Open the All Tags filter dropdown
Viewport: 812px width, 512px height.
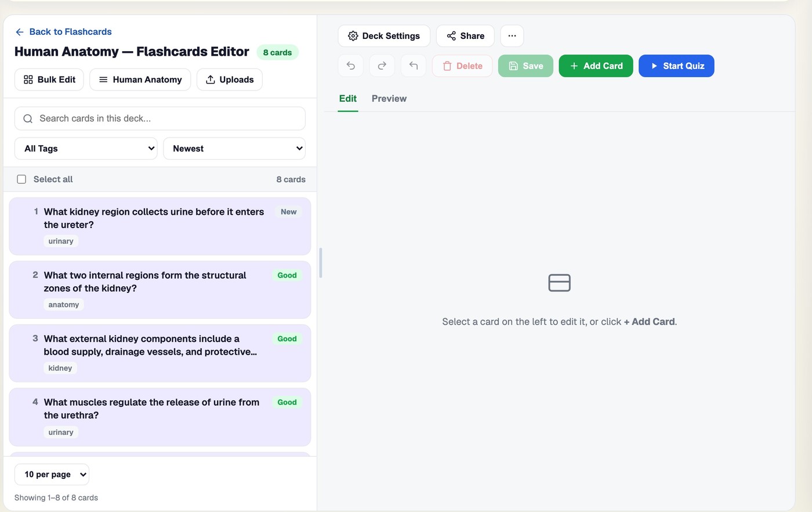(86, 149)
